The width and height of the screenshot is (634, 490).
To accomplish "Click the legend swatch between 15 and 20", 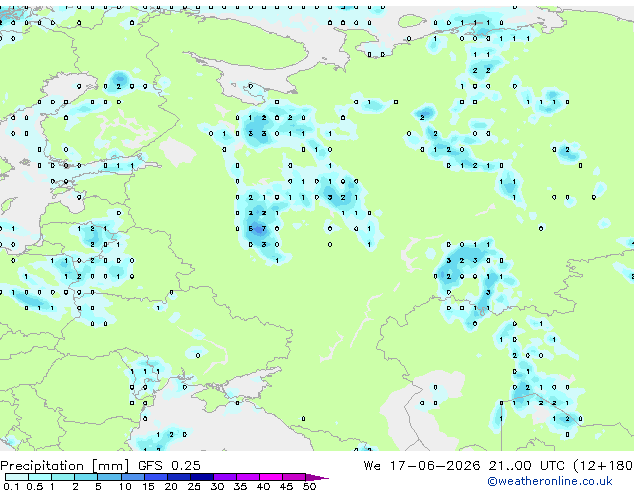I will pyautogui.click(x=155, y=477).
